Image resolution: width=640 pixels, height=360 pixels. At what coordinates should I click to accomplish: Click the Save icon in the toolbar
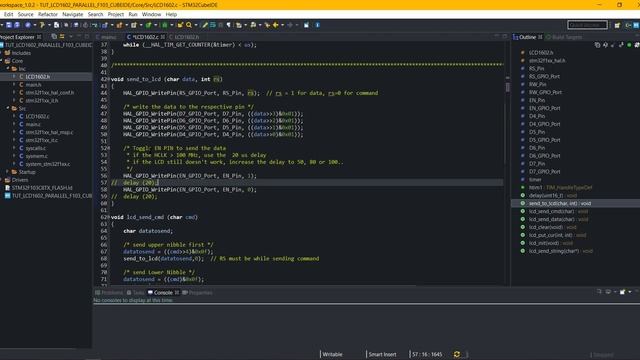coord(9,25)
